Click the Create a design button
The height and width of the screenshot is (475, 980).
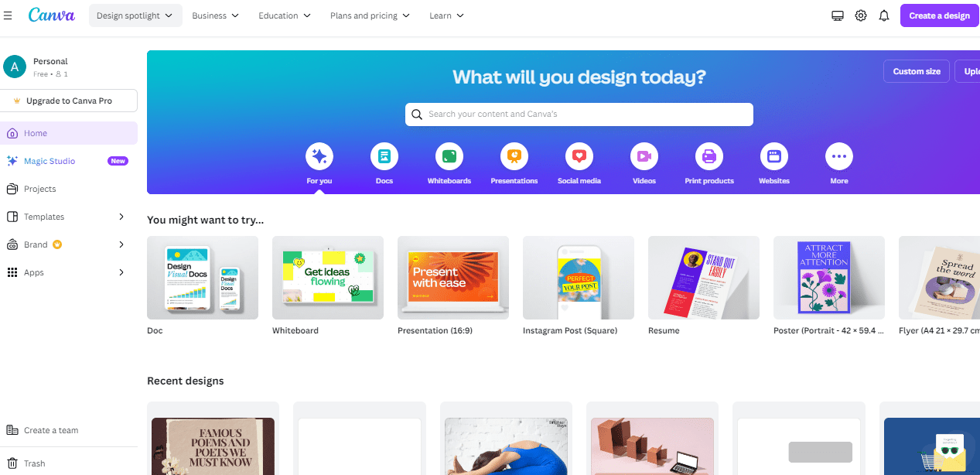click(x=939, y=15)
